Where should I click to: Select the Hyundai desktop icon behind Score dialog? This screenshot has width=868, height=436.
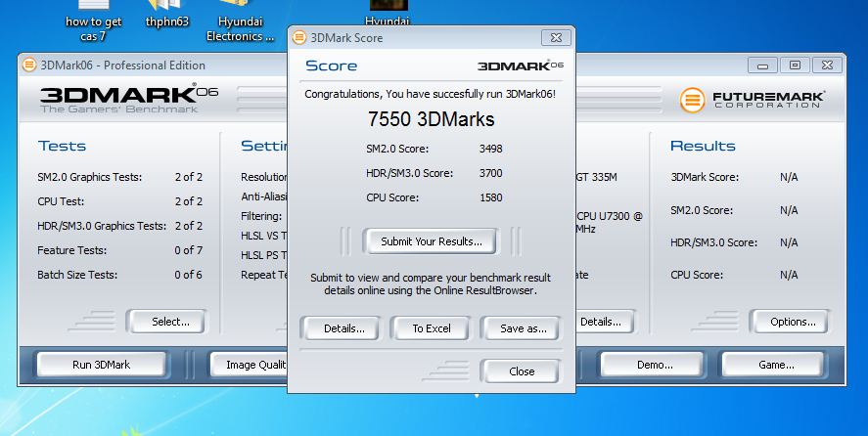coord(388,13)
